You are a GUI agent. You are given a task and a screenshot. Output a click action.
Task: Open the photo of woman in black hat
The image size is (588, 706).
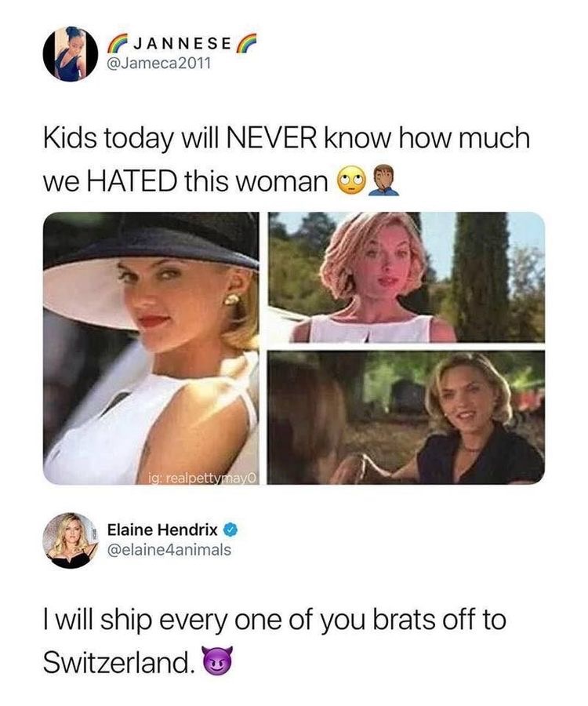[151, 348]
